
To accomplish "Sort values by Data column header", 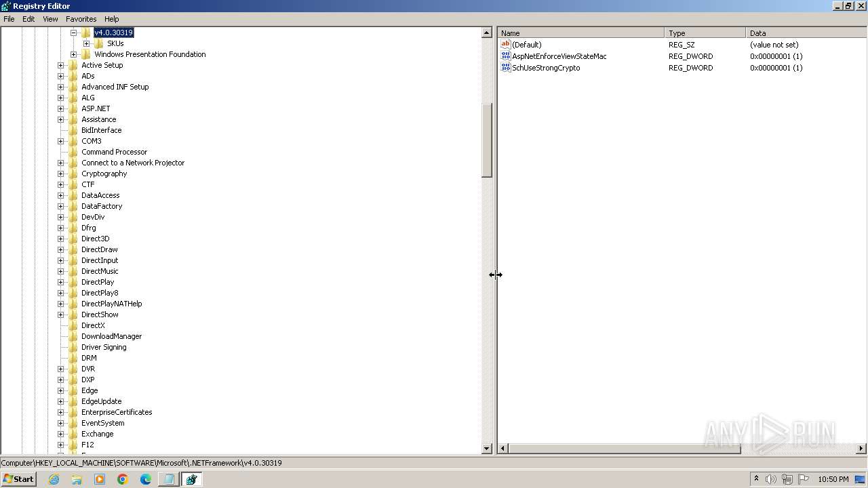I will (806, 33).
